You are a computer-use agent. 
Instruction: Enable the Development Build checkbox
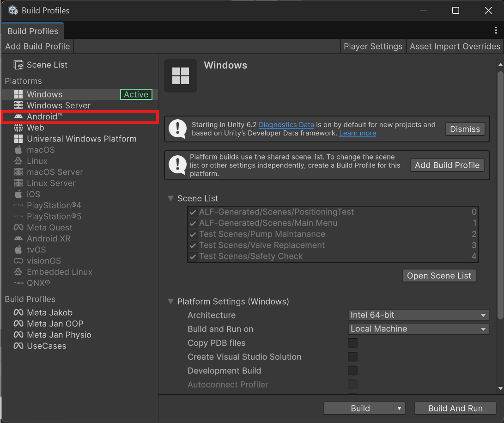(x=352, y=371)
